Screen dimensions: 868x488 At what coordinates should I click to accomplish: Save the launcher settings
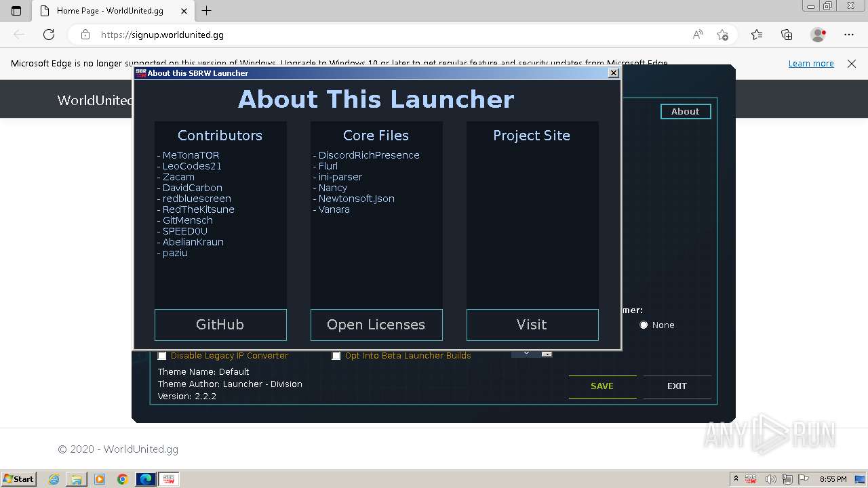[602, 386]
